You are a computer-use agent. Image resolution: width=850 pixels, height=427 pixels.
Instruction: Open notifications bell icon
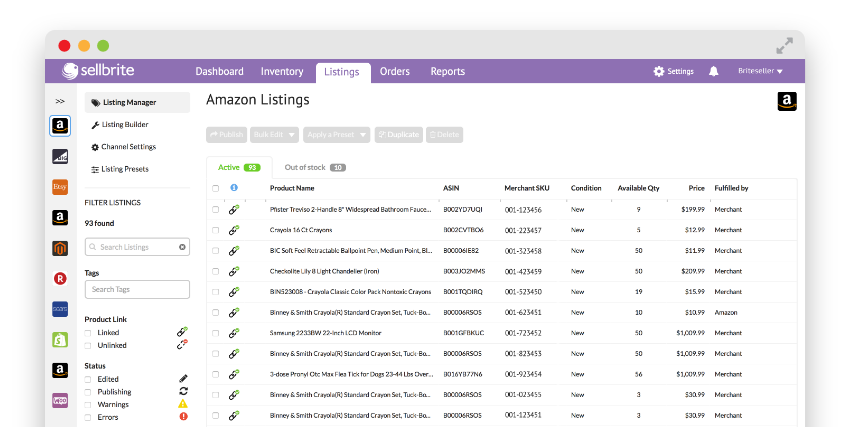point(713,71)
